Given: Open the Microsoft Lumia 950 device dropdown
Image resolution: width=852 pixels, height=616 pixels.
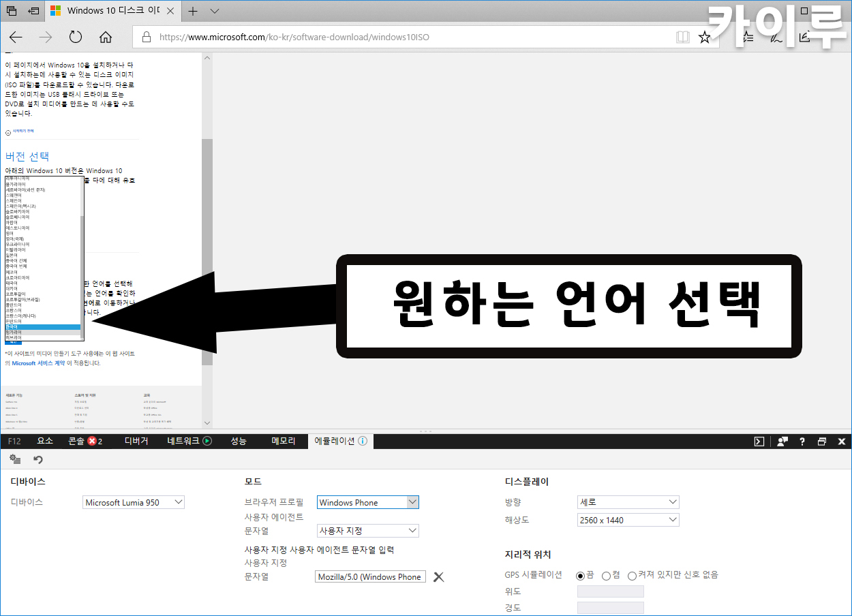Looking at the screenshot, I should 134,502.
